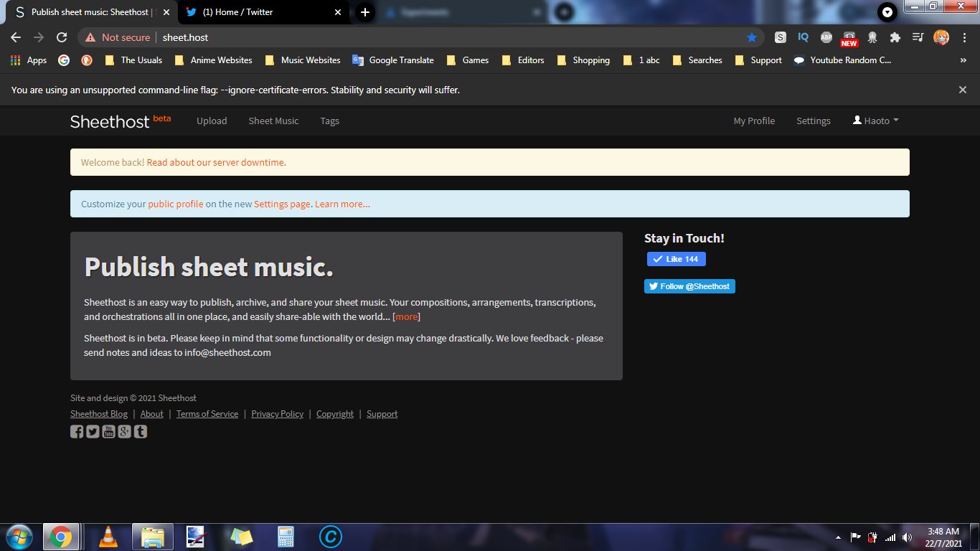
Task: Go back to the previous page
Action: click(x=16, y=37)
